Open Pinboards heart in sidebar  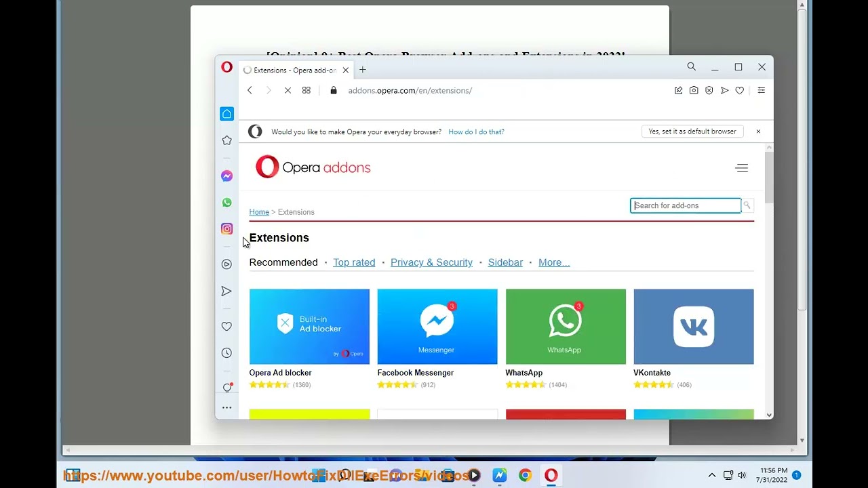(x=226, y=327)
